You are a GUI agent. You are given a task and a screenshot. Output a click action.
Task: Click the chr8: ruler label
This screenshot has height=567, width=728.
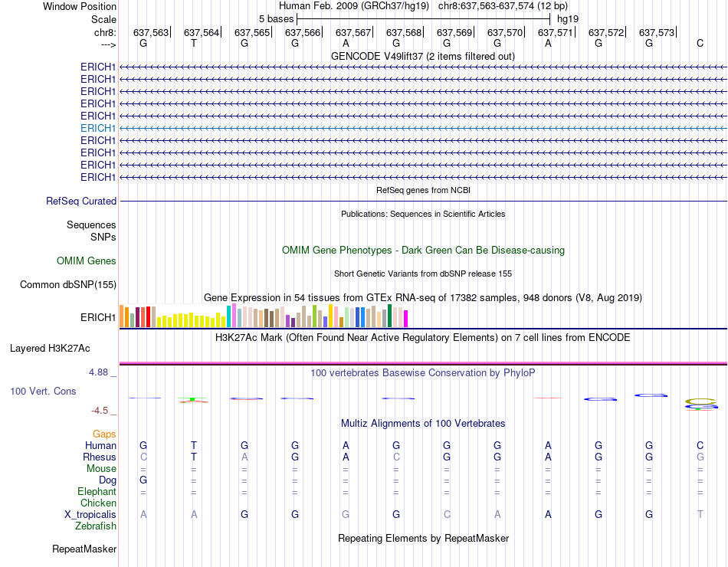[105, 32]
